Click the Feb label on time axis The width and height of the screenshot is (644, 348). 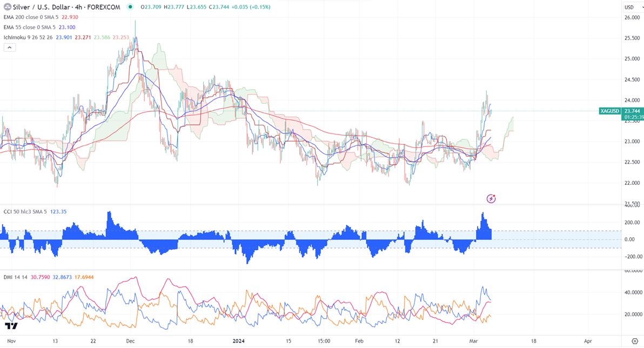coord(359,341)
